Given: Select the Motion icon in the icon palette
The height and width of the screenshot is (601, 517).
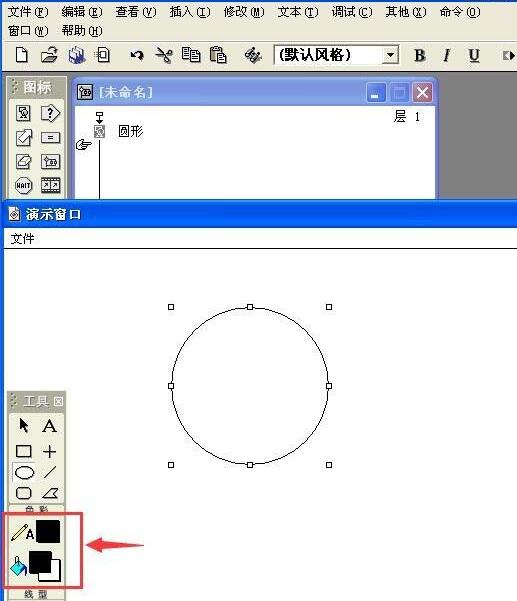Looking at the screenshot, I should coord(24,138).
